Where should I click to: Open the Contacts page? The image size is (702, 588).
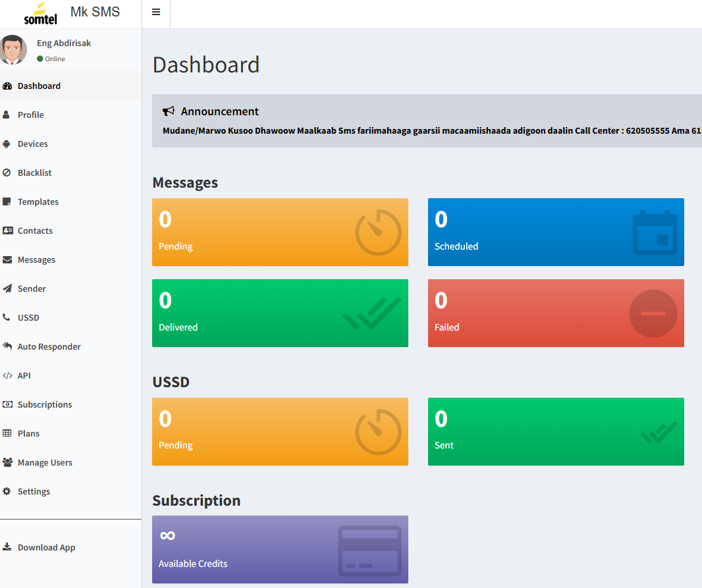point(35,230)
